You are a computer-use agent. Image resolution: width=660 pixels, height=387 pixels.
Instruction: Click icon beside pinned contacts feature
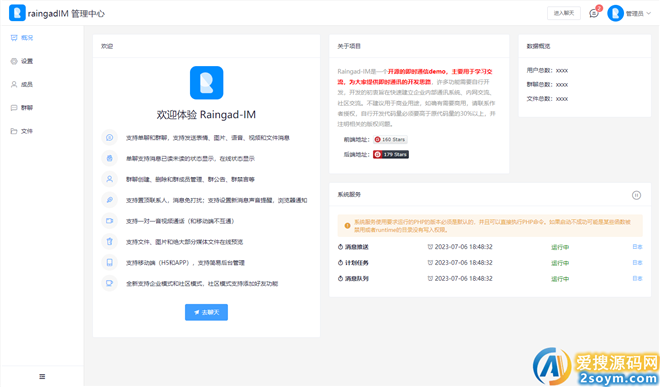point(109,200)
